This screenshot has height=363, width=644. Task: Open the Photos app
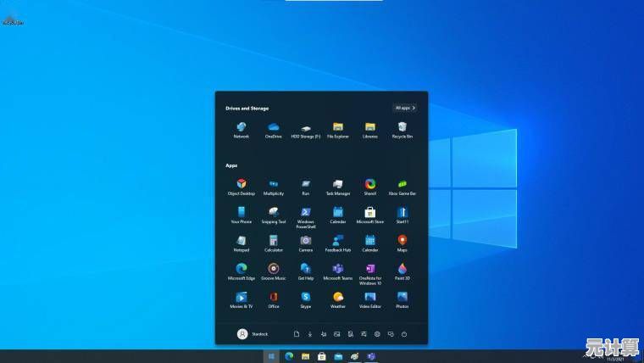click(402, 300)
